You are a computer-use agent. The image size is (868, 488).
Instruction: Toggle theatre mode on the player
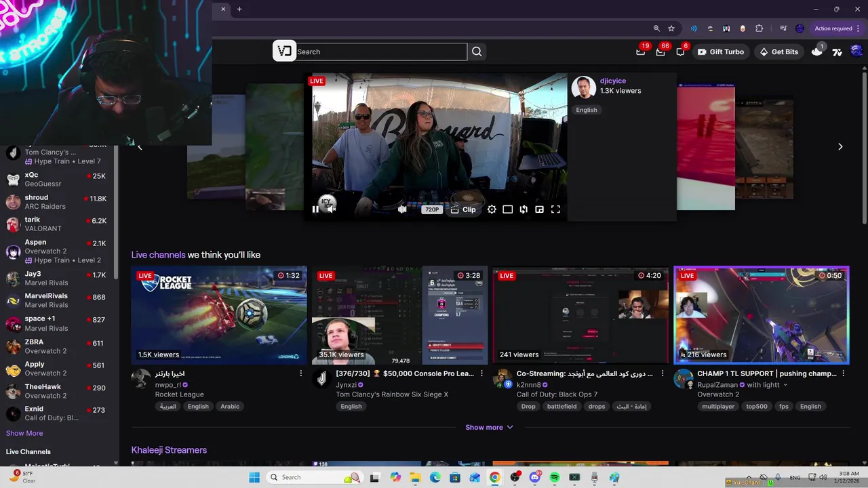[507, 209]
